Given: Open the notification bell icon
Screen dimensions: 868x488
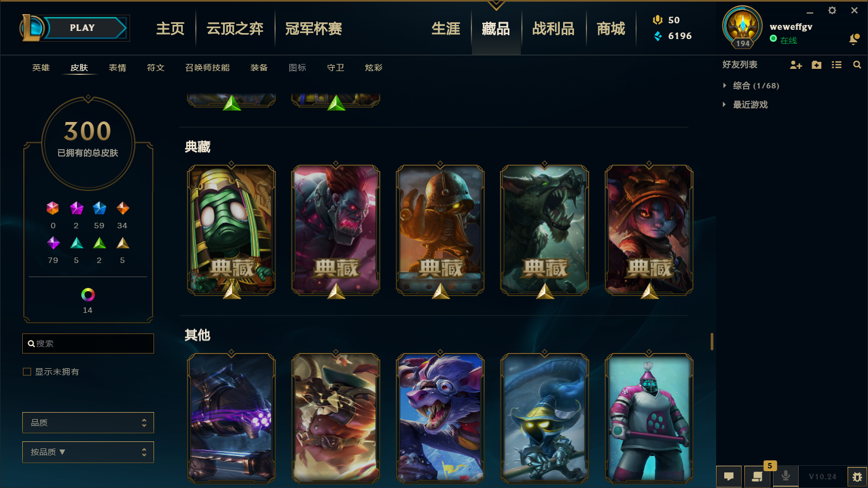Looking at the screenshot, I should pyautogui.click(x=854, y=39).
